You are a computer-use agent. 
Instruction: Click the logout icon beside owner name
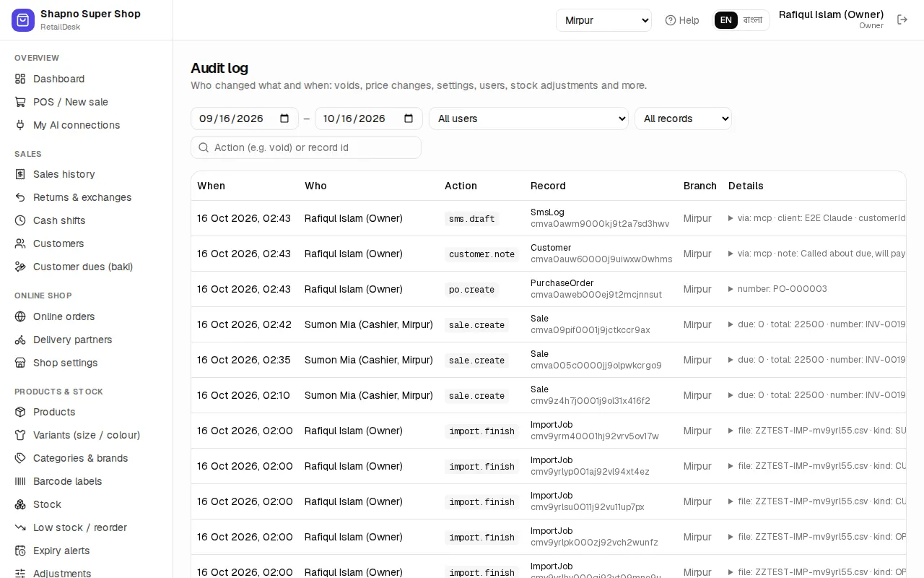(902, 20)
